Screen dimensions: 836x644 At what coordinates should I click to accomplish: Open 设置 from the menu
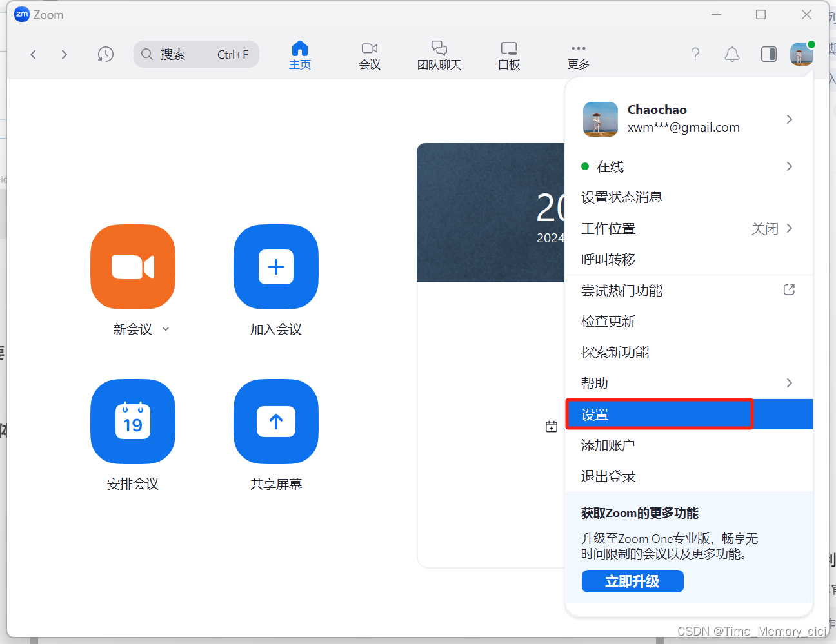coord(688,414)
